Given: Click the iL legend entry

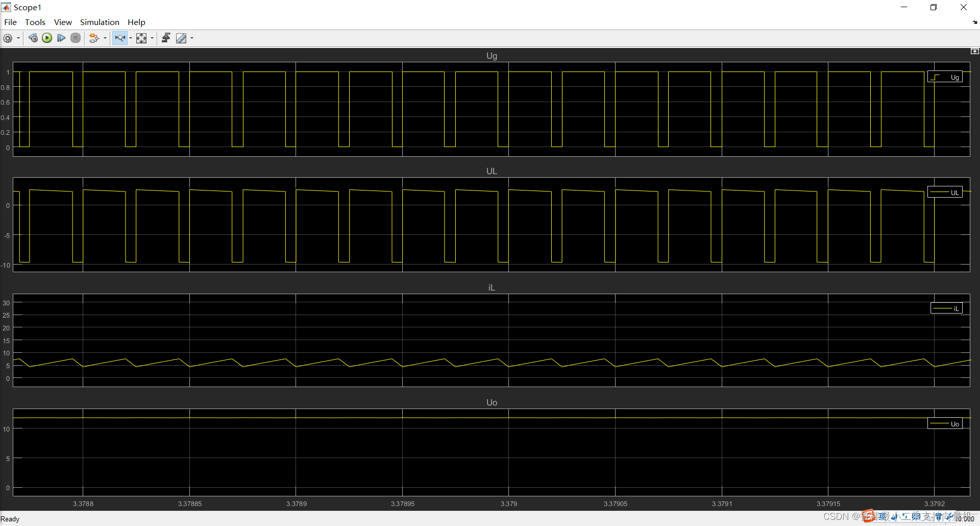Looking at the screenshot, I should 946,308.
